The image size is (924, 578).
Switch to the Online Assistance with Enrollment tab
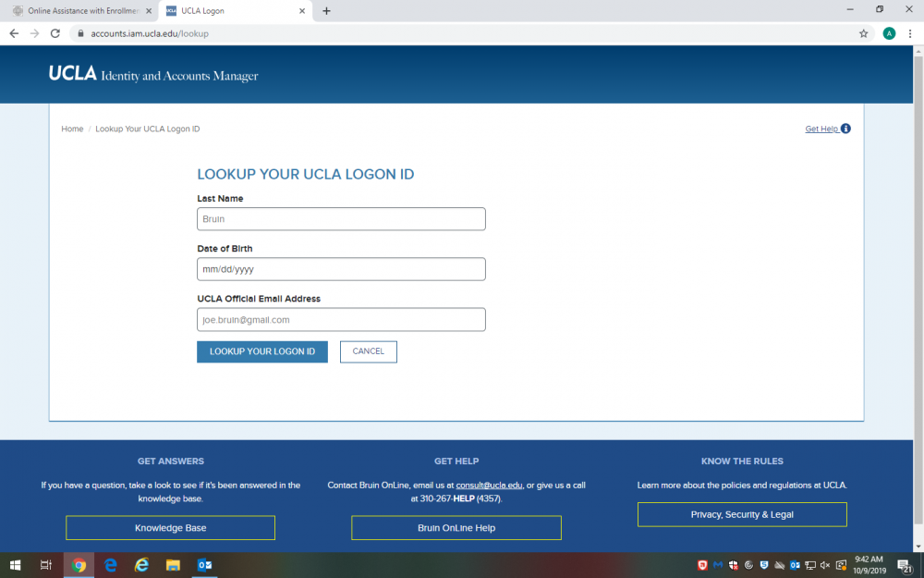[80, 10]
